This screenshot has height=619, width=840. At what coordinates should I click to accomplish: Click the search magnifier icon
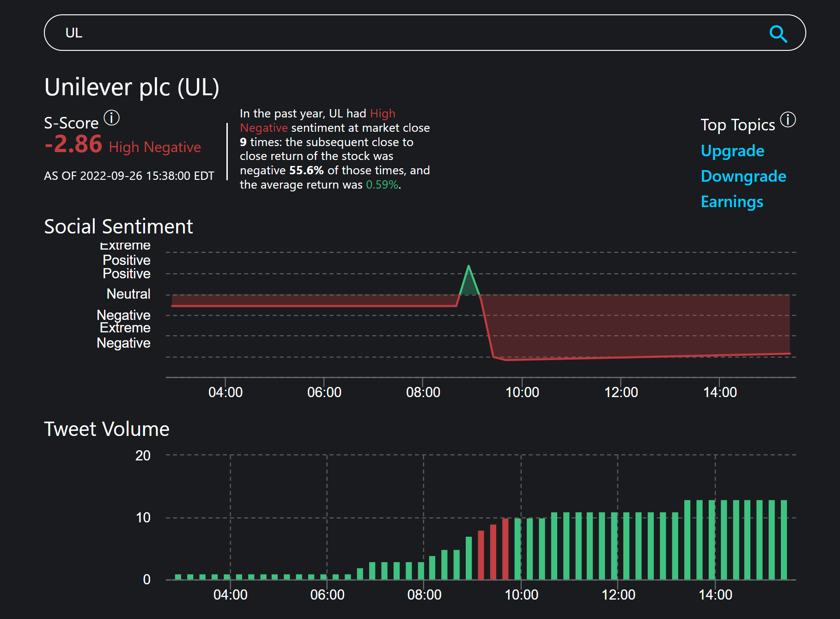pos(778,34)
